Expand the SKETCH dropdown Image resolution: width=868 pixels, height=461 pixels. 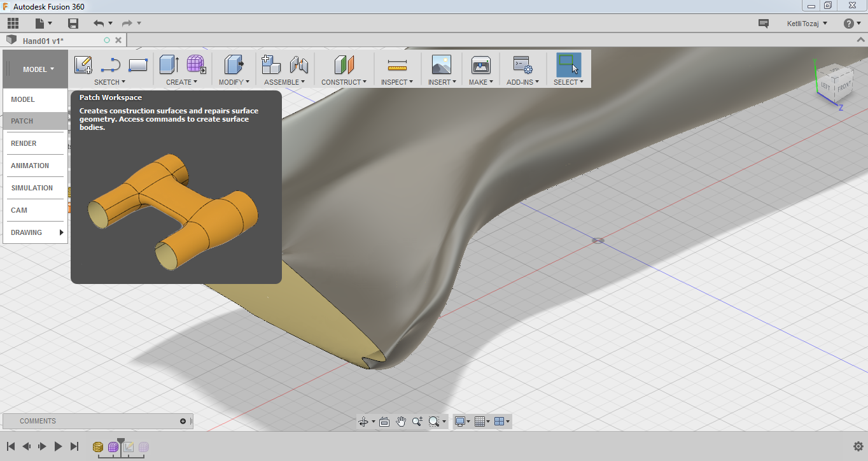(109, 82)
